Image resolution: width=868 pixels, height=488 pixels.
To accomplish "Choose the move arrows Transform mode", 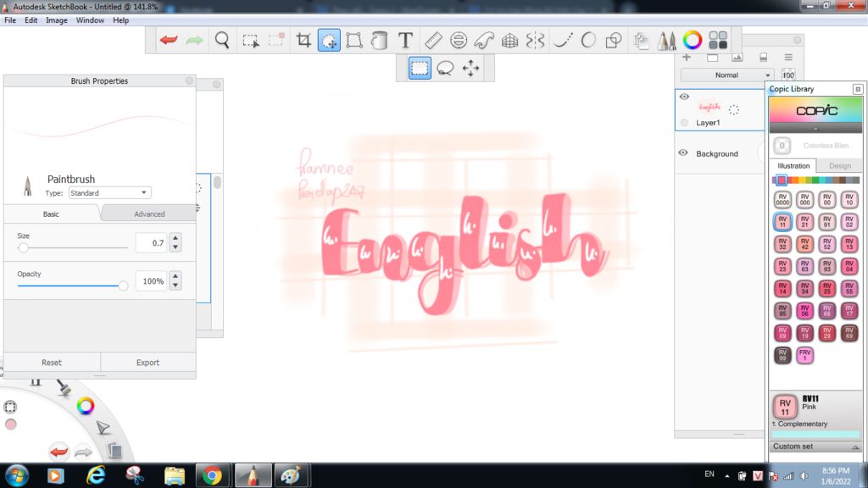I will tap(470, 69).
